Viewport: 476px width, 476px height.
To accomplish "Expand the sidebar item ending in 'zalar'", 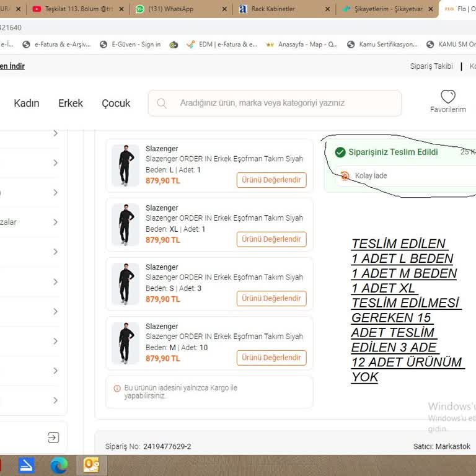I will pos(55,222).
